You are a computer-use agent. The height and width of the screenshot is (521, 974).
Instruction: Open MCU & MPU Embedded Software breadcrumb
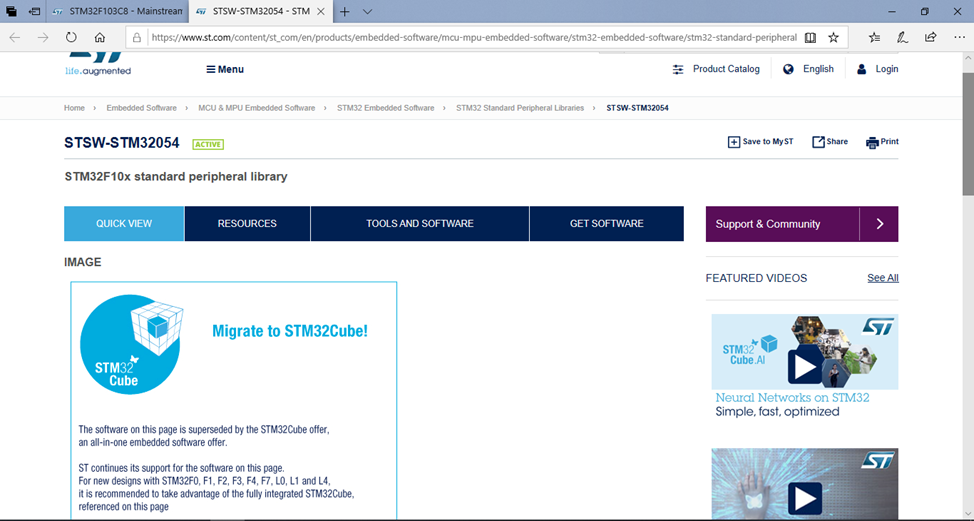[257, 108]
